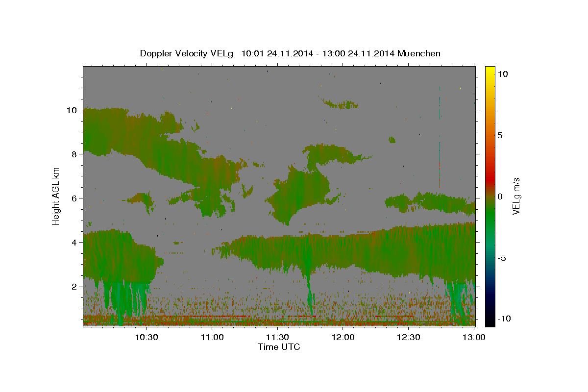Image resolution: width=588 pixels, height=392 pixels.
Task: Click the station name 'Muenchen' in the title
Action: point(419,53)
